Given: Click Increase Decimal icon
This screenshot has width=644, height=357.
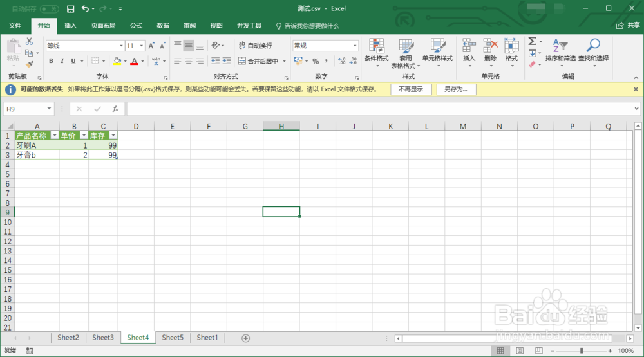Looking at the screenshot, I should [x=342, y=61].
